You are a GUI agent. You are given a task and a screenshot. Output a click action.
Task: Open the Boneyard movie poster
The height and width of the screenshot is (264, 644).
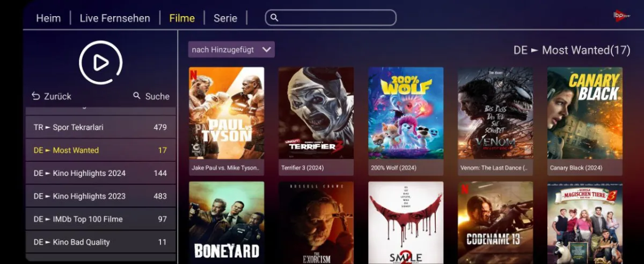pos(226,222)
